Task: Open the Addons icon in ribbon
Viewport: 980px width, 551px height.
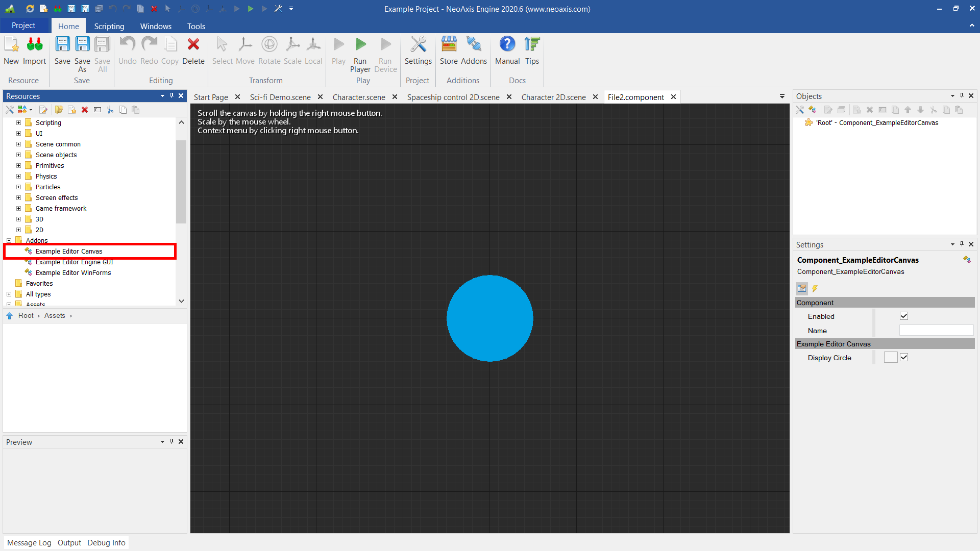Action: tap(474, 45)
